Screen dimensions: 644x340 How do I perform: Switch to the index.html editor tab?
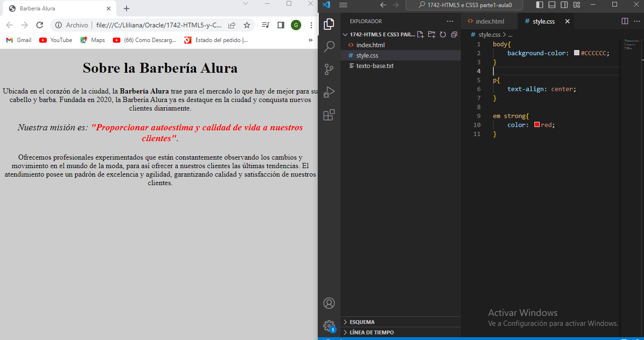coord(489,21)
